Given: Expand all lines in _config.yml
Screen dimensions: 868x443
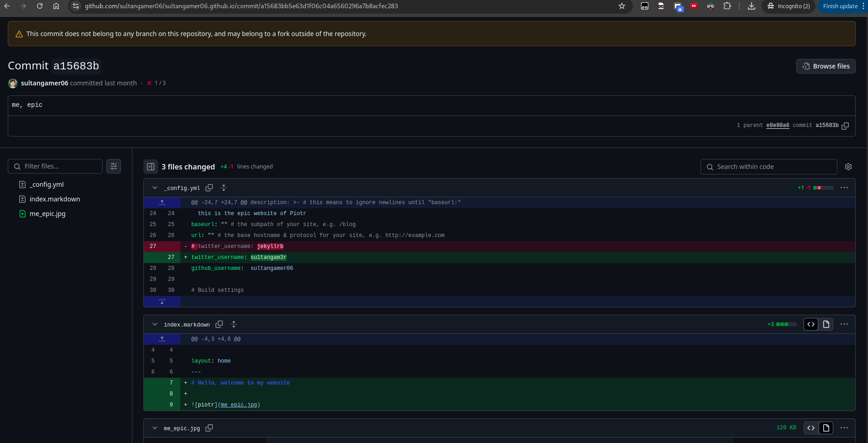Looking at the screenshot, I should pos(224,188).
